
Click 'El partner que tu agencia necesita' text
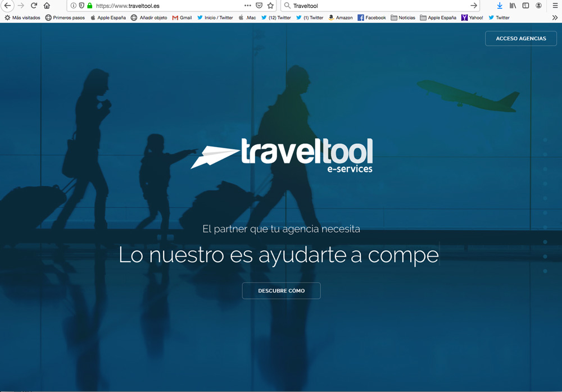282,229
